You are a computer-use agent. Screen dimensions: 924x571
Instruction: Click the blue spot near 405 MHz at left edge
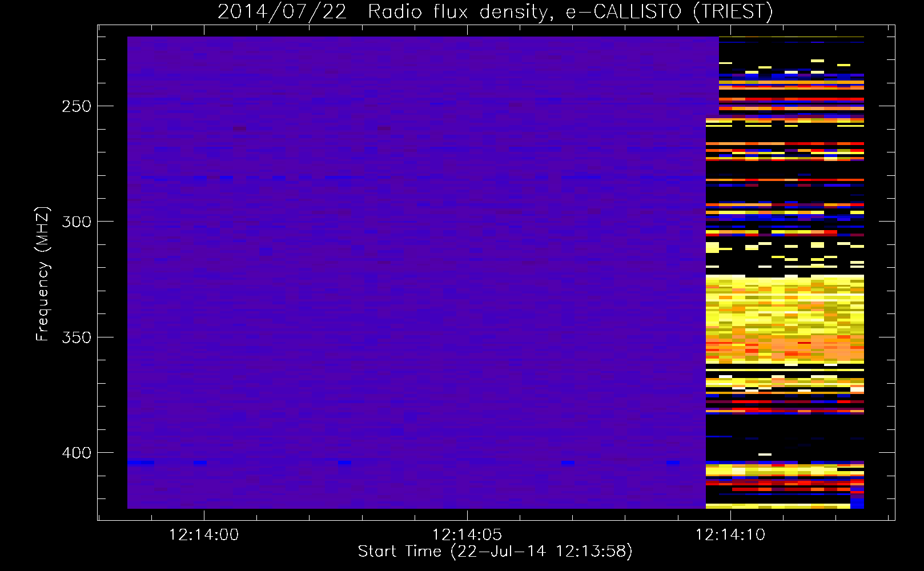140,463
